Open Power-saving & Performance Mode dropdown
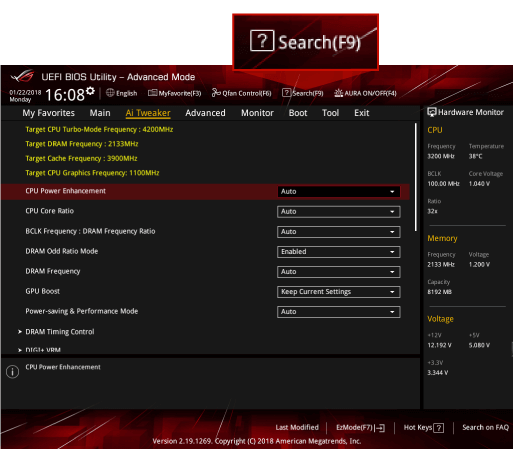The image size is (513, 449). tap(339, 312)
